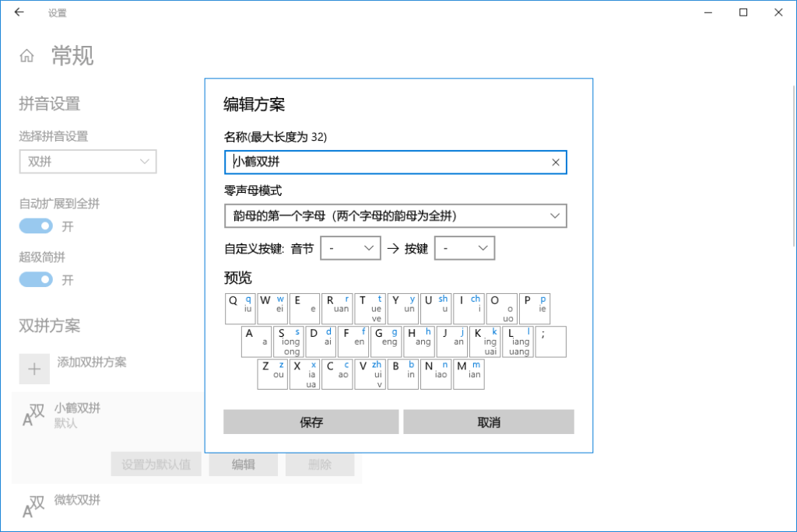Turn off the 自动扩展到全拼 toggle
This screenshot has height=532, width=797.
click(x=34, y=226)
